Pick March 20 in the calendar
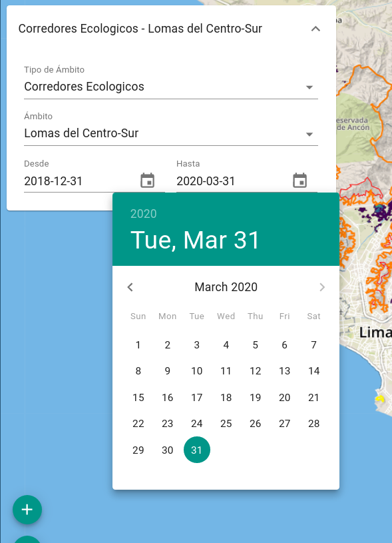The height and width of the screenshot is (543, 392). [284, 398]
